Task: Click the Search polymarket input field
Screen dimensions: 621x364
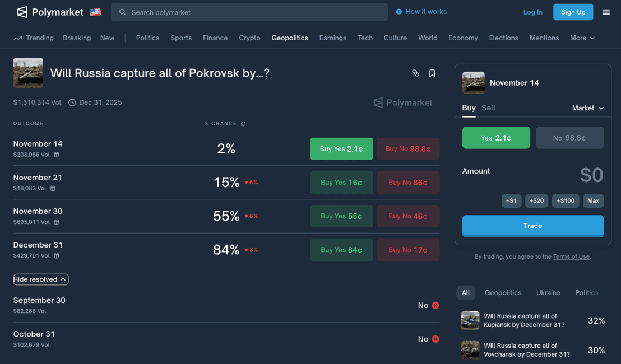Action: click(x=249, y=12)
